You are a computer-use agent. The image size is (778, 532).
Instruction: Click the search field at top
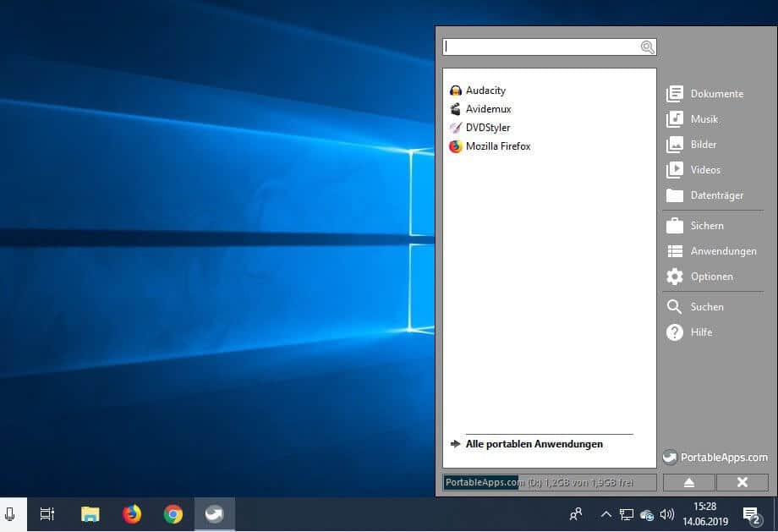coord(541,47)
